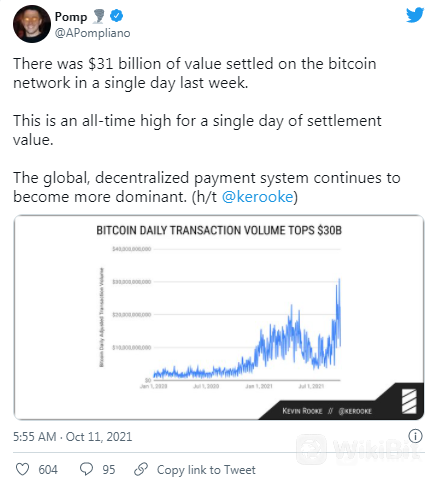This screenshot has width=433, height=480.
Task: Click the 5:55 AM Oct 11, 2021 timestamp
Action: 72,437
